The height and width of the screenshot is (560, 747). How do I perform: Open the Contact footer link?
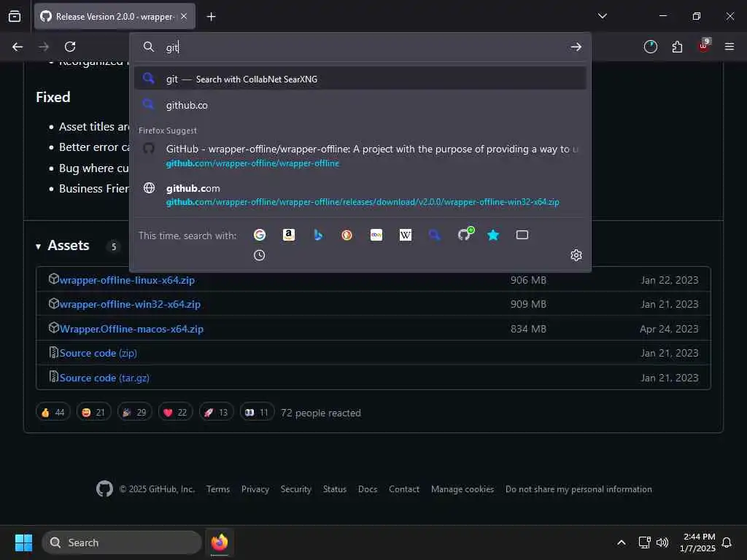tap(404, 489)
